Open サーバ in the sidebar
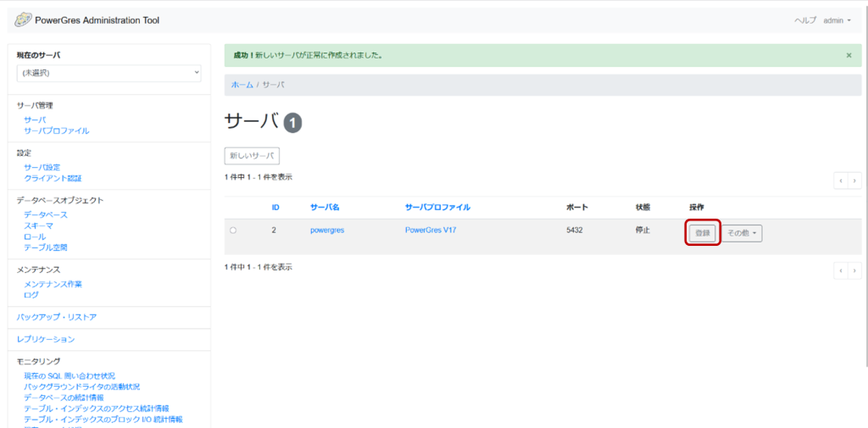This screenshot has width=868, height=428. (x=35, y=120)
